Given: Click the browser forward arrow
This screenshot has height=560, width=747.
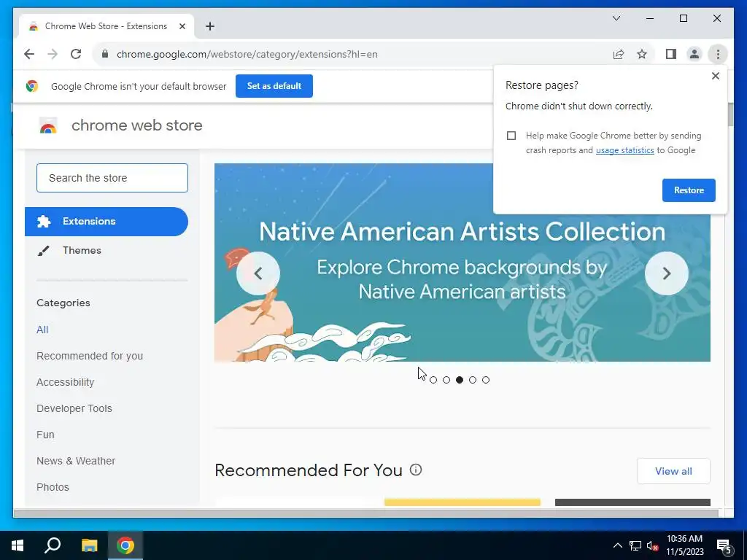Looking at the screenshot, I should tap(53, 54).
